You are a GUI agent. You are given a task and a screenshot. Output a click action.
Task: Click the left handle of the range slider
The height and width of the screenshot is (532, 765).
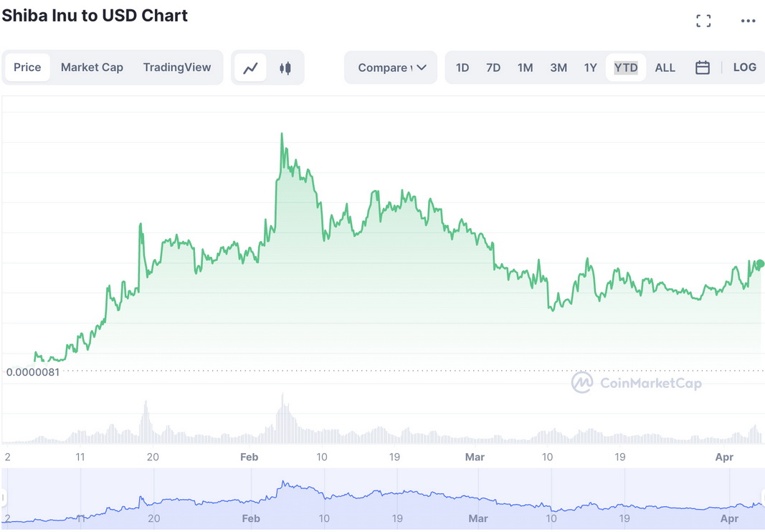click(4, 498)
